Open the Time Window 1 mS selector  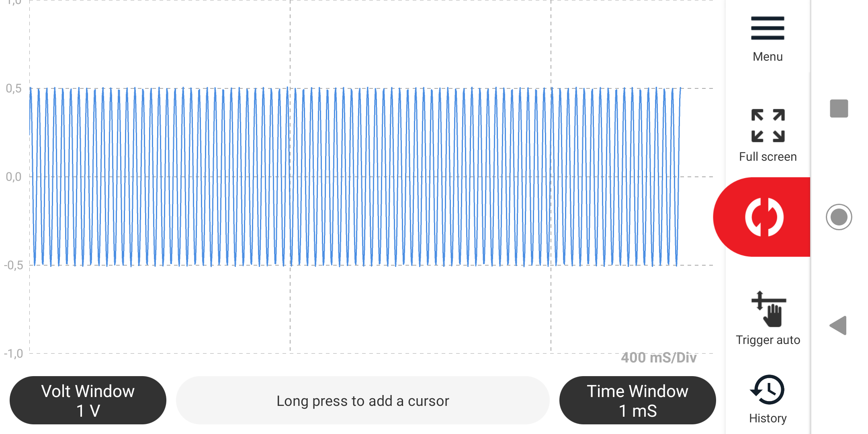pyautogui.click(x=638, y=400)
